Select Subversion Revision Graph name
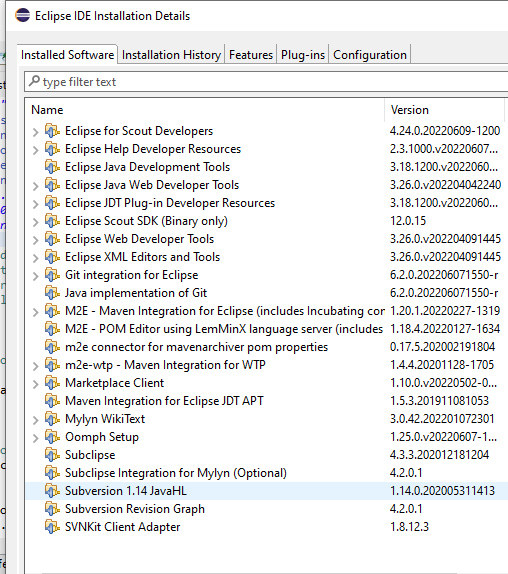 (135, 508)
